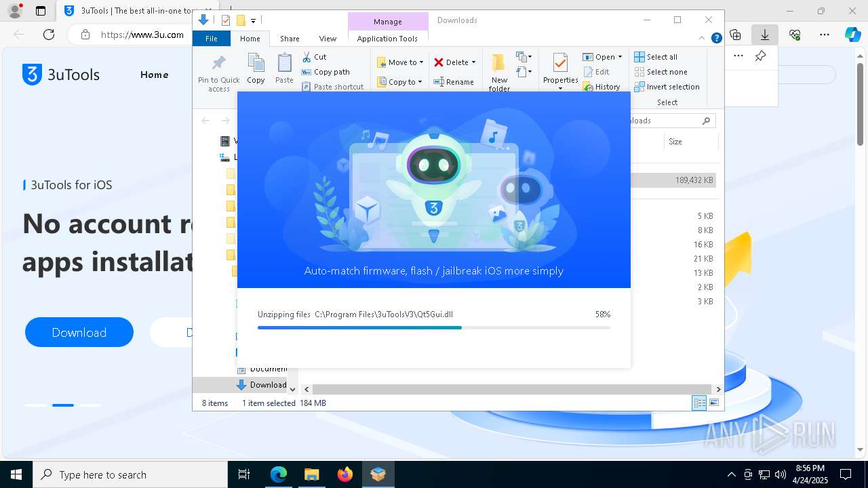Open Edge Settings and more menu

824,34
